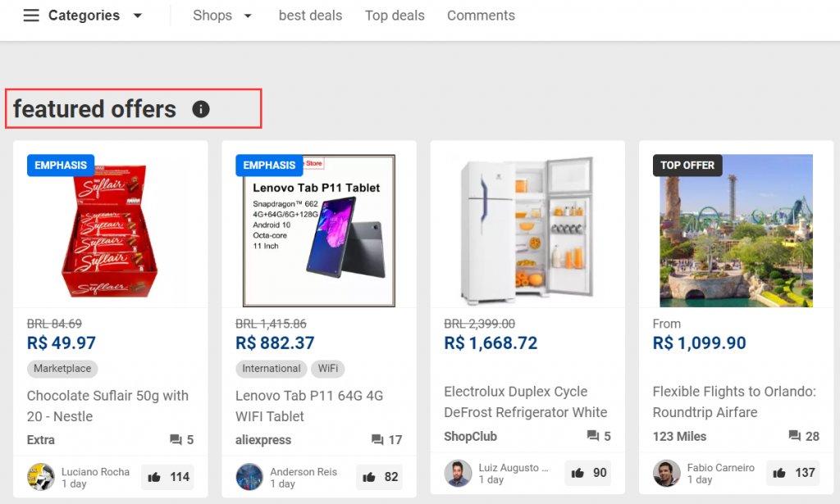Click the EMPHASIS badge on Suflair card

coord(61,166)
